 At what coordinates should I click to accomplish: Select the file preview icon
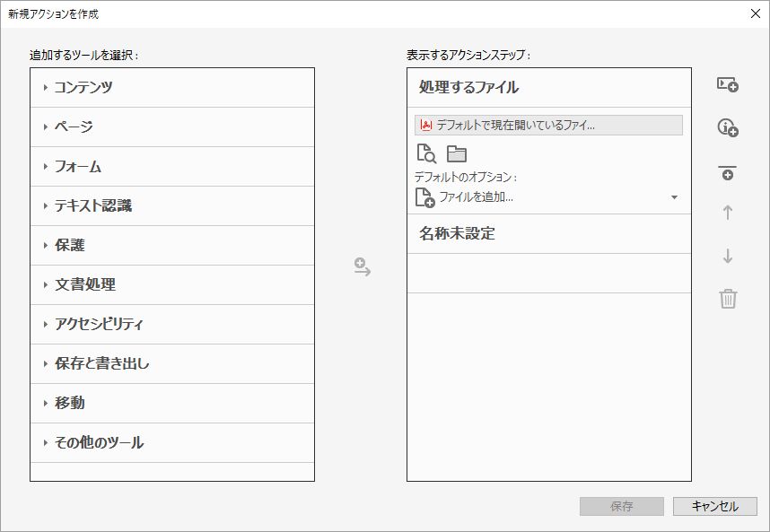pyautogui.click(x=425, y=154)
